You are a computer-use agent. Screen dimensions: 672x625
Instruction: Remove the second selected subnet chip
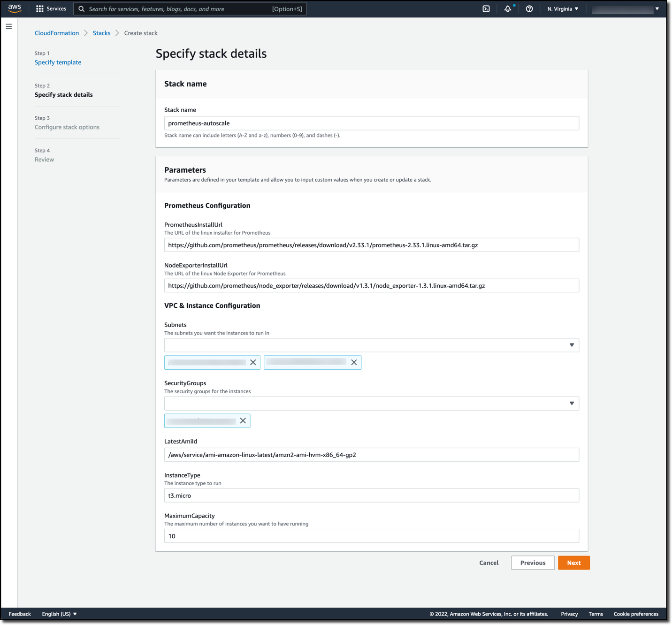(354, 362)
